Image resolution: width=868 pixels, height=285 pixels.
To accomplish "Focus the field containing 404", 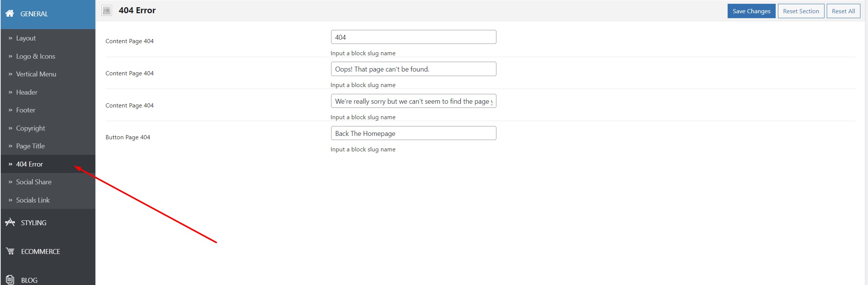I will [x=413, y=37].
